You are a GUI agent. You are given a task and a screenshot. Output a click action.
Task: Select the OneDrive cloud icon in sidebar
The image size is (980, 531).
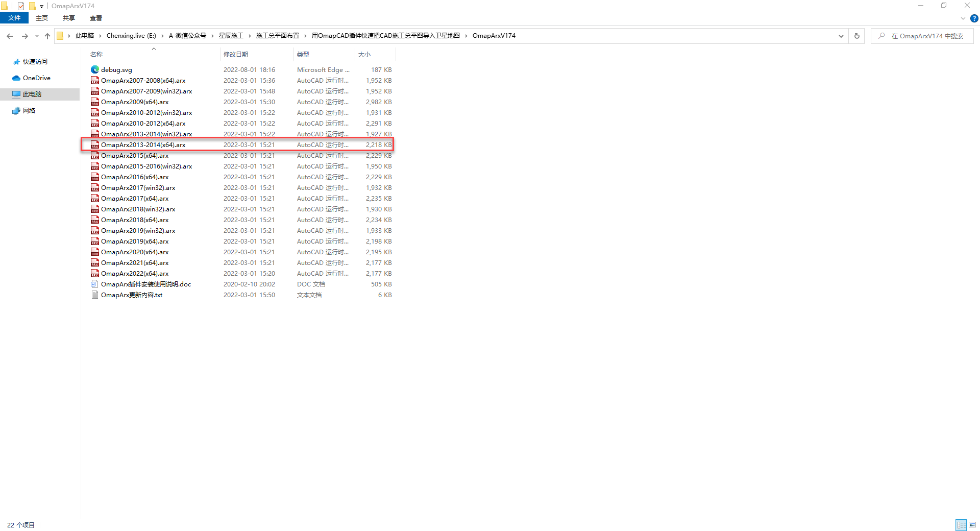[16, 78]
